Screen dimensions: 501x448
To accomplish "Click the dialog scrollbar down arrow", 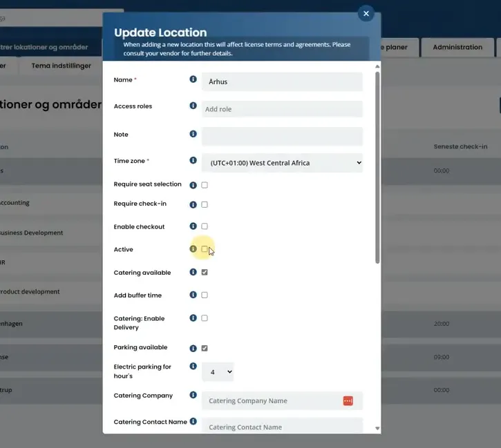I will coord(377,428).
